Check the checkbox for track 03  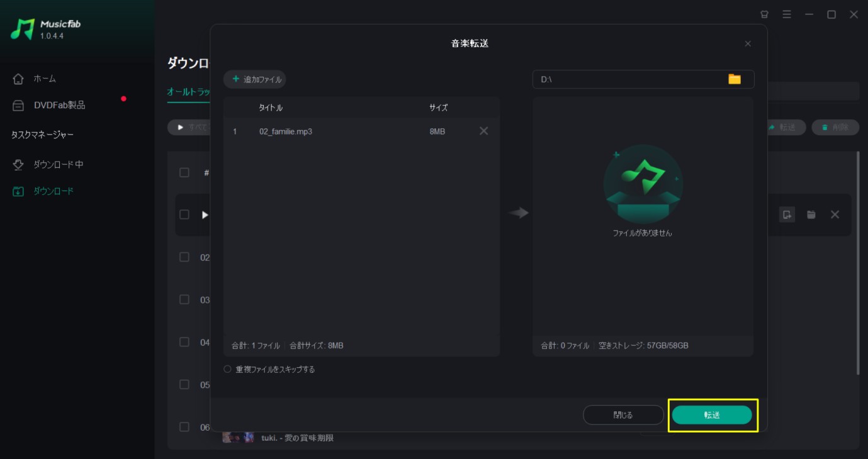[x=184, y=299]
